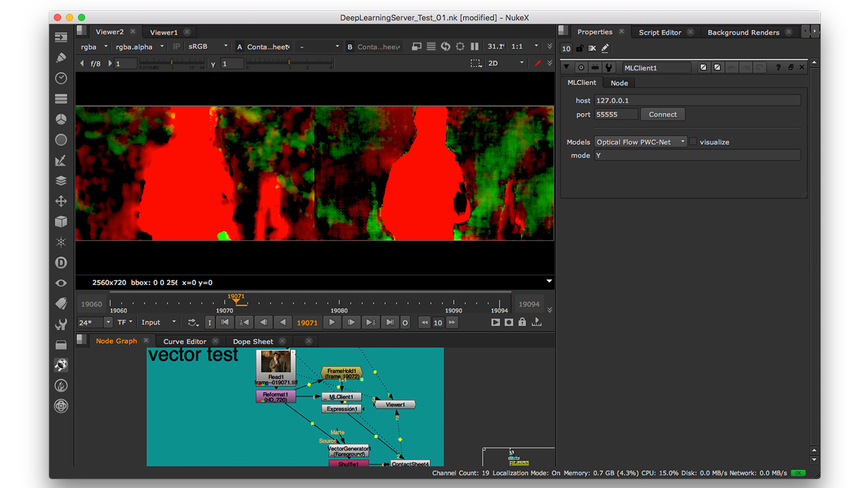Select the Draw (paintbrush) toolbar icon
Viewport: 868px width, 488px height.
[x=61, y=58]
